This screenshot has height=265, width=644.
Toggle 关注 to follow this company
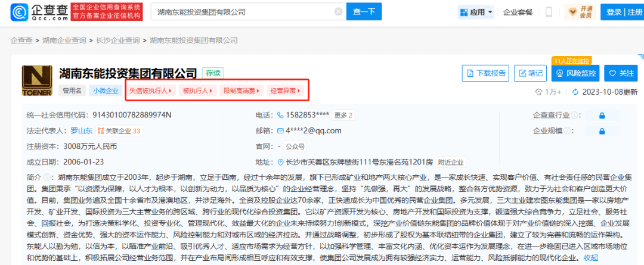point(621,73)
